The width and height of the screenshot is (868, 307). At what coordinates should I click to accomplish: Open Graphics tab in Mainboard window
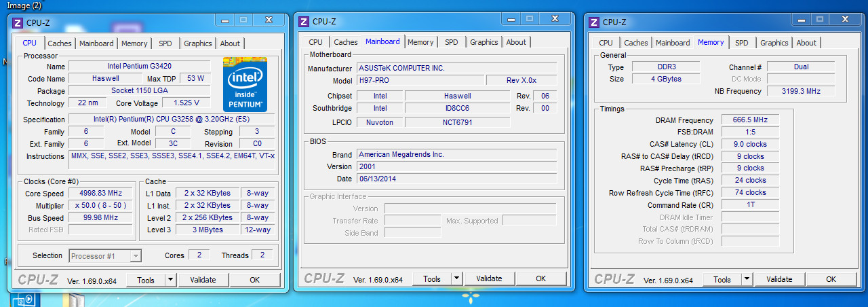click(x=484, y=42)
